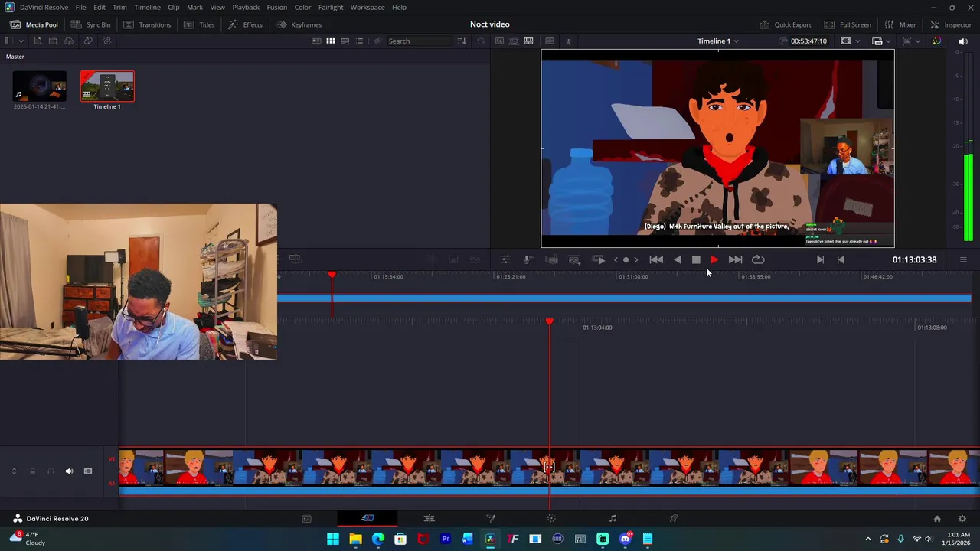Open Project Settings gear icon

[x=962, y=518]
